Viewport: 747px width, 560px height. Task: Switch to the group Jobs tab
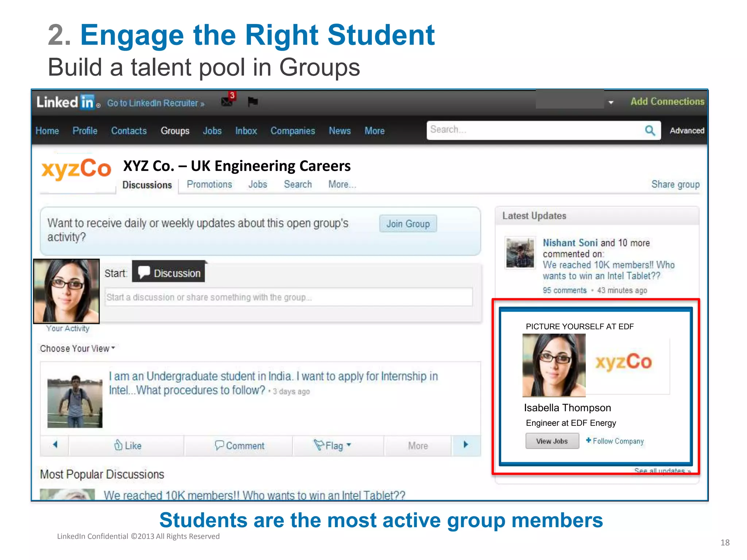pyautogui.click(x=258, y=184)
